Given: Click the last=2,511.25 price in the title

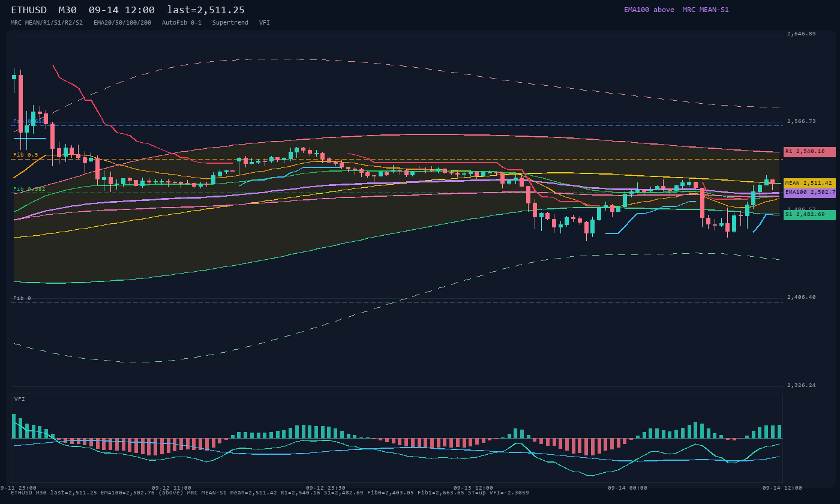Looking at the screenshot, I should pos(206,10).
